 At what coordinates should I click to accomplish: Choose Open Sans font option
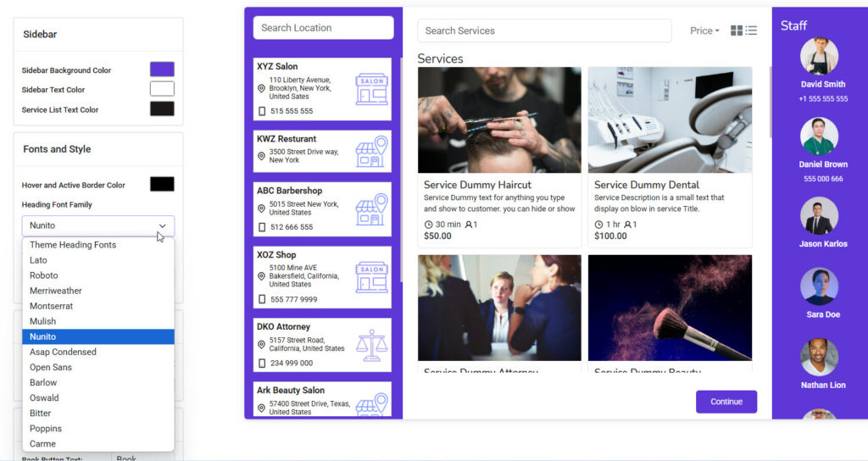tap(98, 368)
